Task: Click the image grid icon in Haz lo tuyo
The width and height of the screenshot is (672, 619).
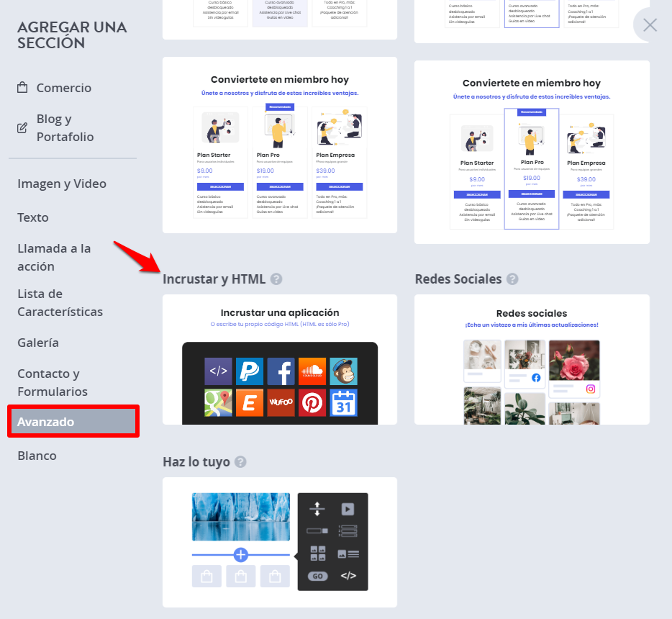Action: pos(317,554)
